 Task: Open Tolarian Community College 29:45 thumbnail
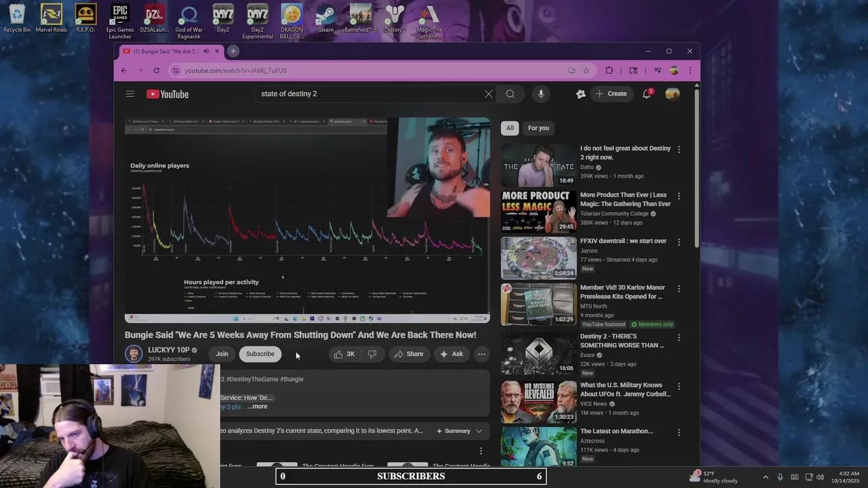[x=538, y=211]
